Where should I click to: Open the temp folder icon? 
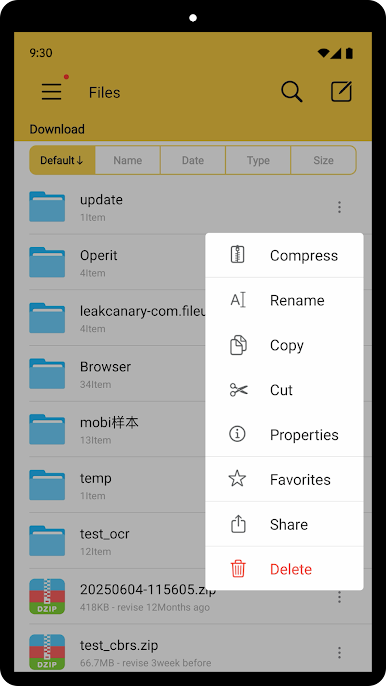point(47,485)
